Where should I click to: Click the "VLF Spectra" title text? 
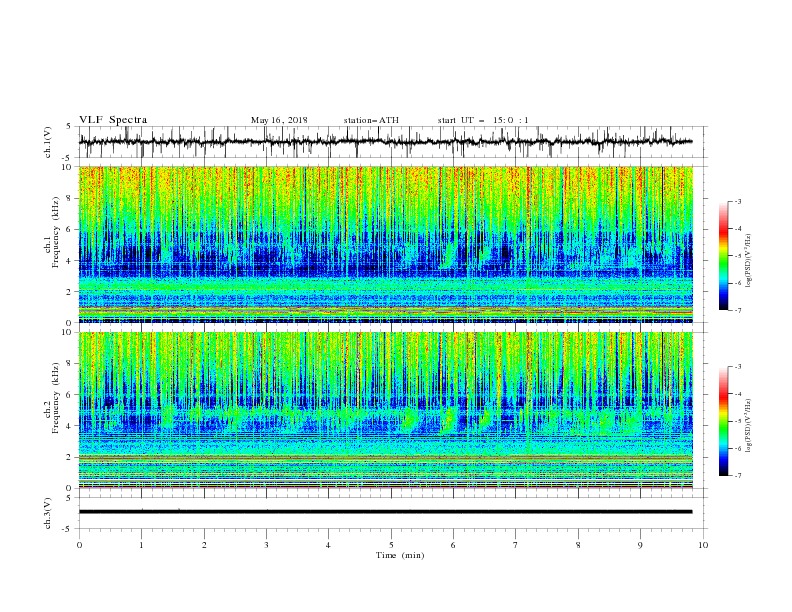click(x=113, y=120)
